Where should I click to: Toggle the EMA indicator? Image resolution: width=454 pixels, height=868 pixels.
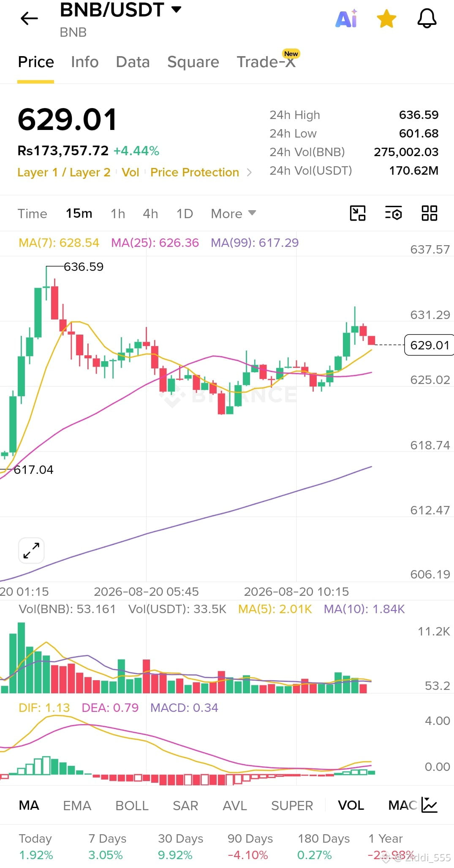(x=77, y=805)
